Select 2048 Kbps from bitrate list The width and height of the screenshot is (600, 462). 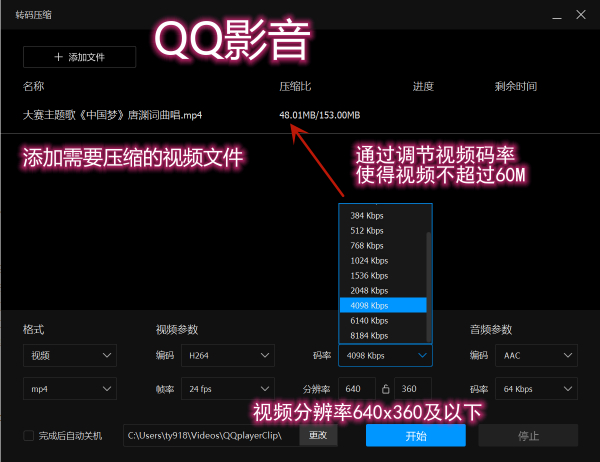coord(383,291)
